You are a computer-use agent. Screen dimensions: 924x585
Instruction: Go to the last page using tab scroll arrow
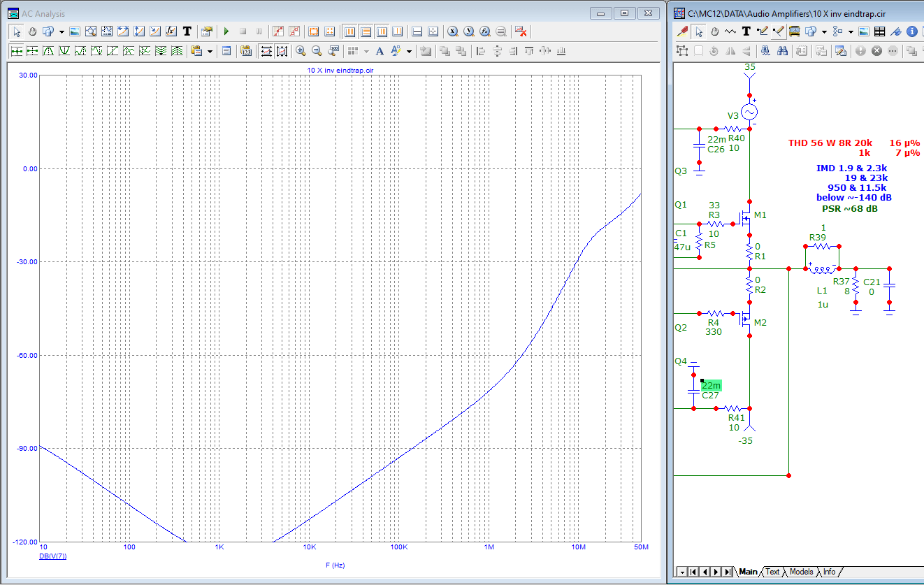tap(727, 572)
